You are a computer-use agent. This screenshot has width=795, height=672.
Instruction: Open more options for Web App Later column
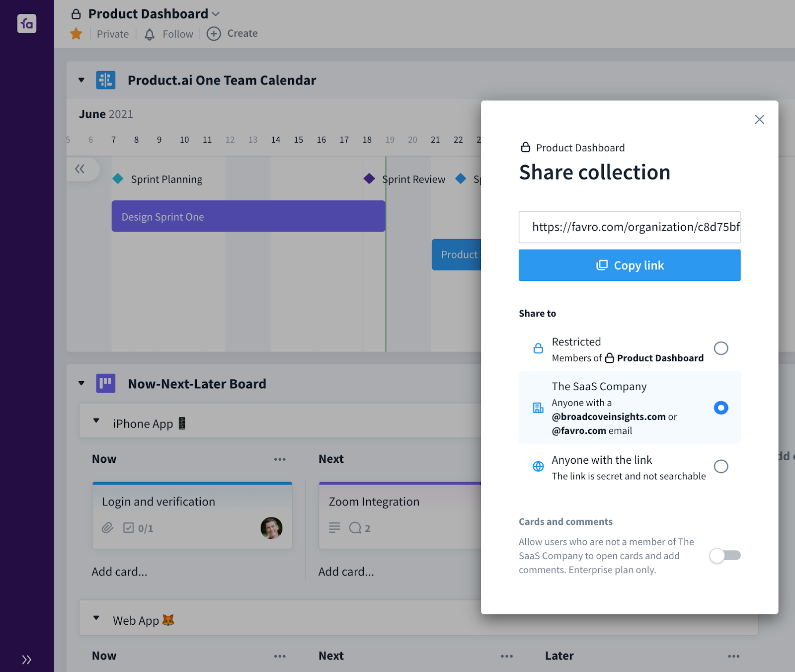click(x=734, y=656)
